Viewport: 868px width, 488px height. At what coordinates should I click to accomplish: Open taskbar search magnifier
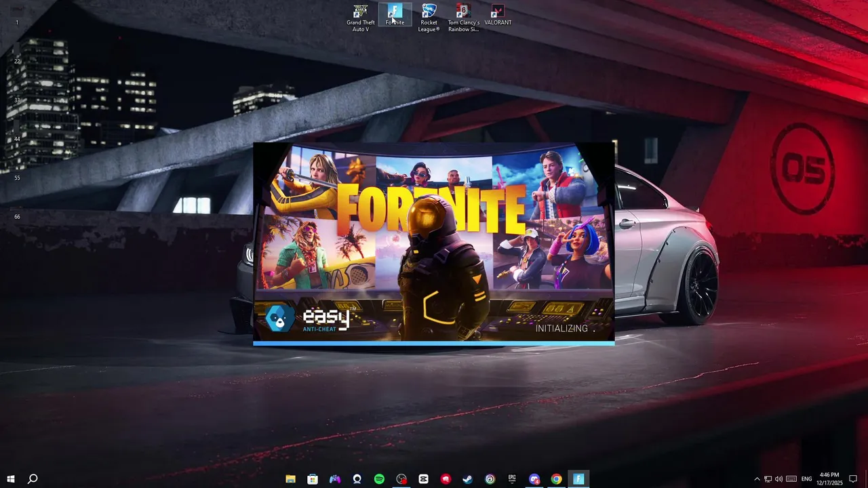pyautogui.click(x=33, y=479)
